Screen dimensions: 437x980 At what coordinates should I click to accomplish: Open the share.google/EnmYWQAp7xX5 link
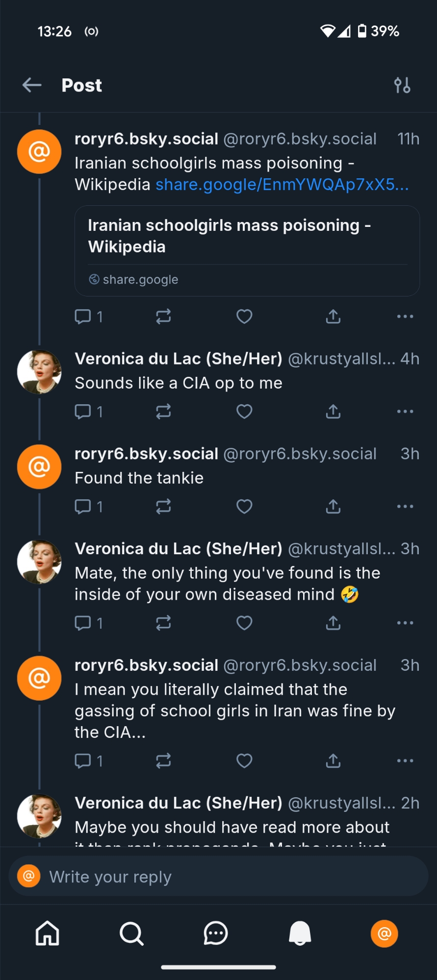[x=282, y=185]
